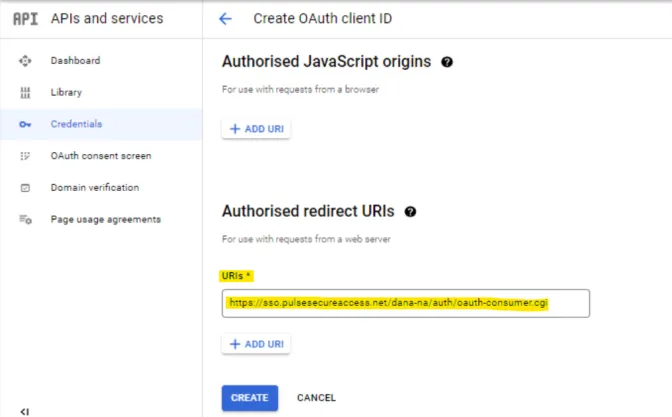Open help for Authorised redirect URIs
Screen dimensions: 672x417
pyautogui.click(x=410, y=212)
